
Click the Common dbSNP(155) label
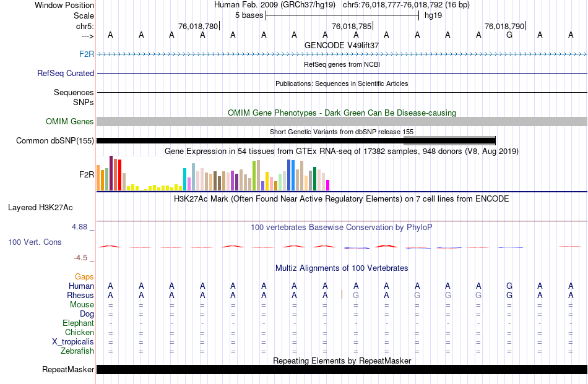[55, 141]
